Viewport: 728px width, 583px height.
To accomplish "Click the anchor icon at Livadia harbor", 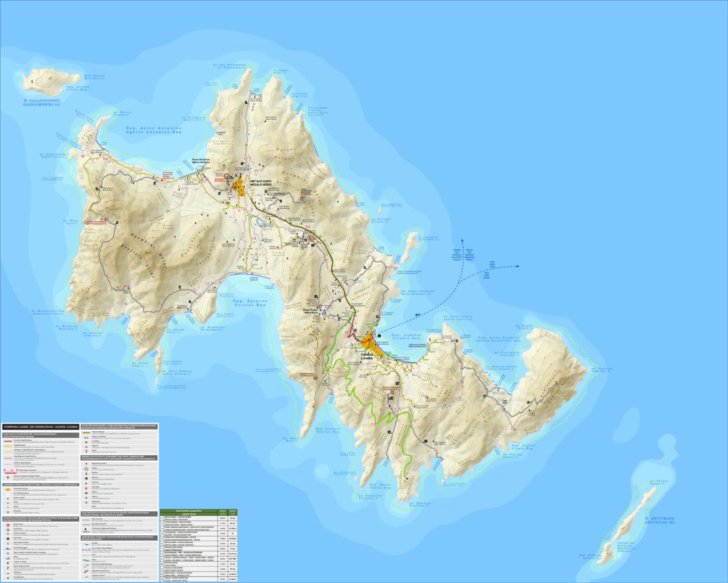I will click(x=379, y=335).
